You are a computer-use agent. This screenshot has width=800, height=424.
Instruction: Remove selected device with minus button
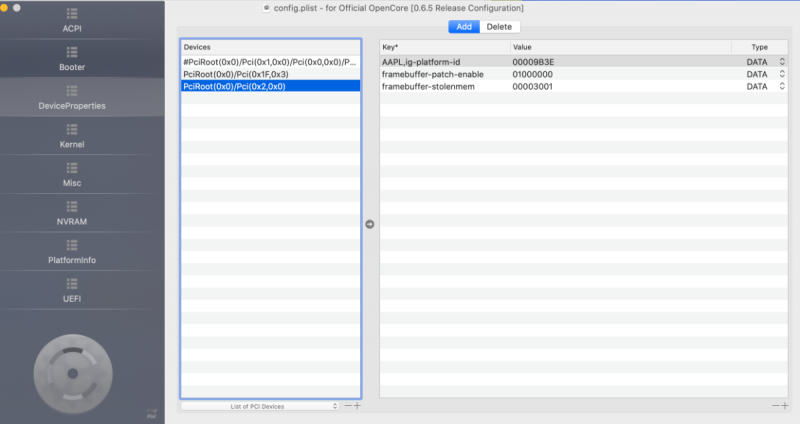click(x=348, y=406)
